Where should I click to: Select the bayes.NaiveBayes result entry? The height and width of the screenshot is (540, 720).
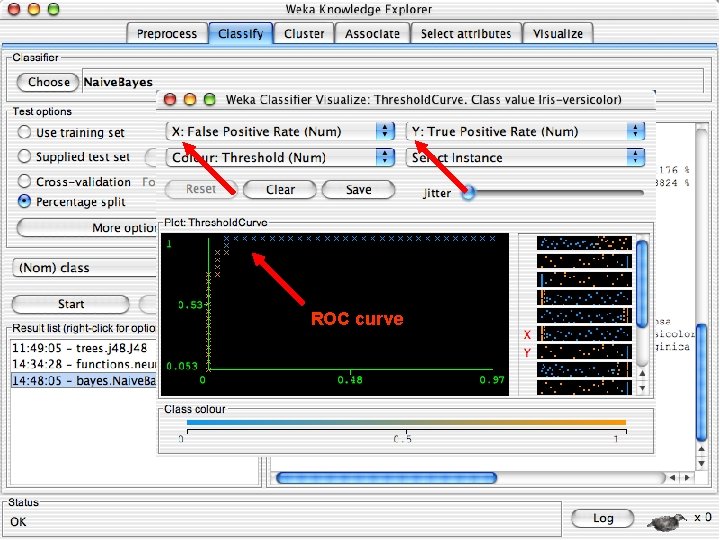84,380
